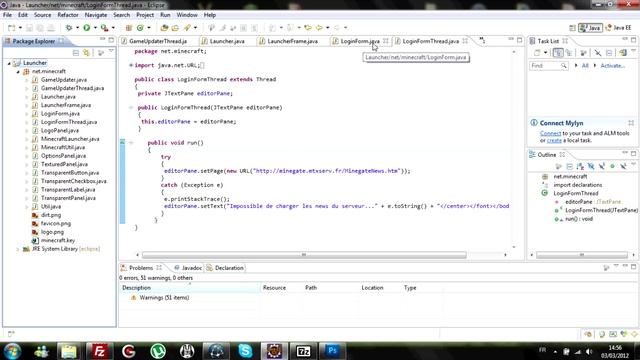This screenshot has width=640, height=360.
Task: Run the program with green Run icon
Action: (x=87, y=28)
